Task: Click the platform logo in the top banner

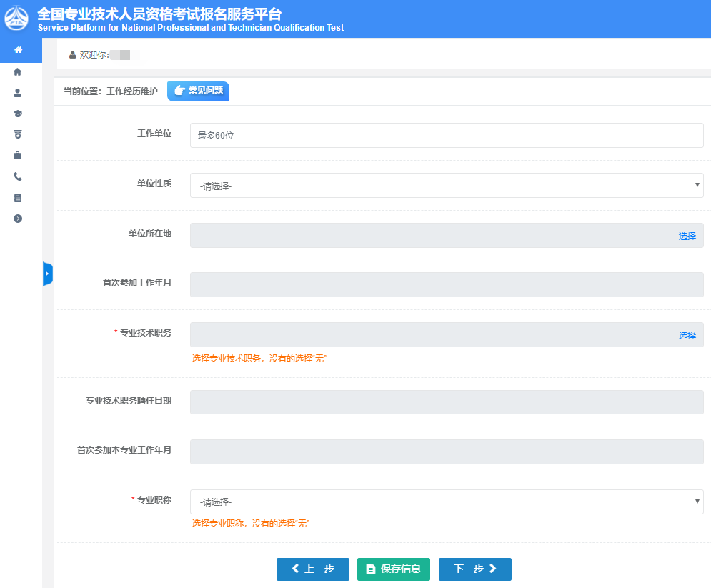Action: [16, 19]
